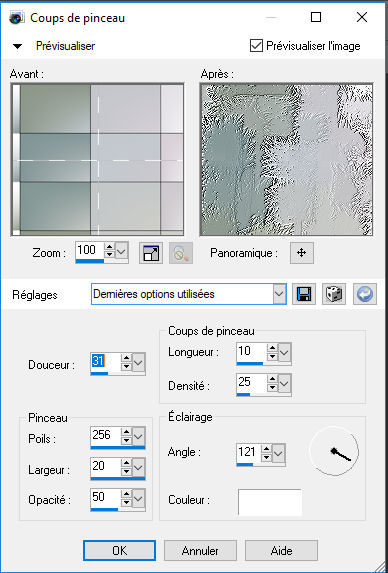Click the Longueur value field
The height and width of the screenshot is (573, 388).
[x=251, y=352]
